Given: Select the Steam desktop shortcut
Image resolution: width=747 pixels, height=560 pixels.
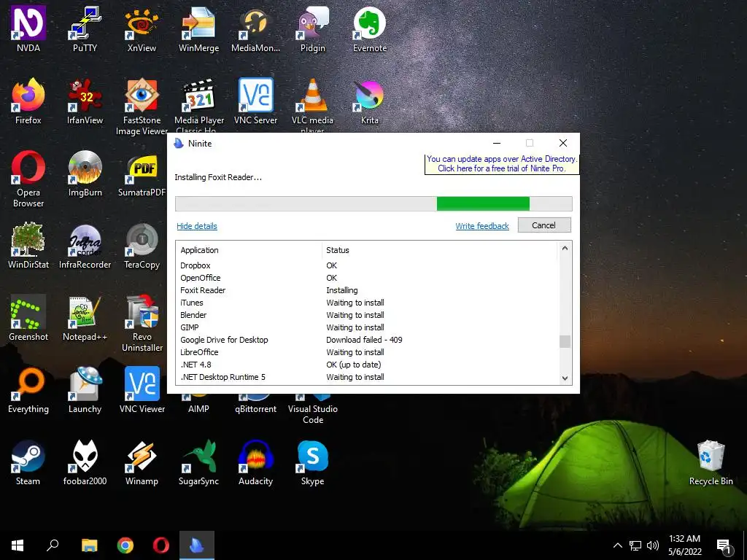Looking at the screenshot, I should 28,462.
